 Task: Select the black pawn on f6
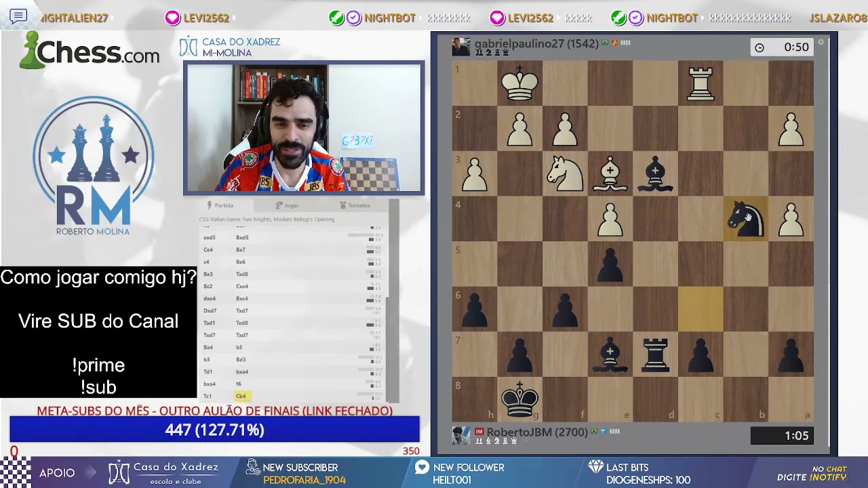point(565,309)
